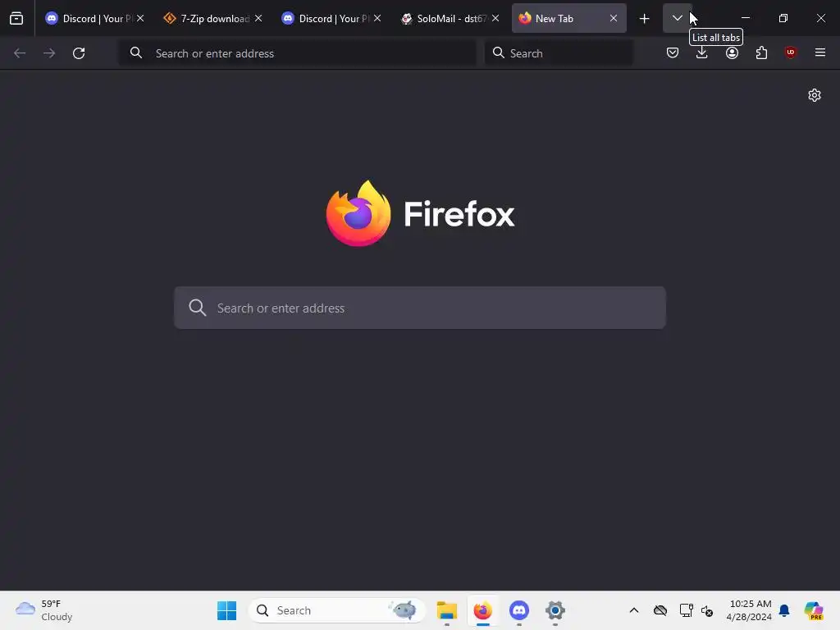Open notifications bell icon

(784, 610)
